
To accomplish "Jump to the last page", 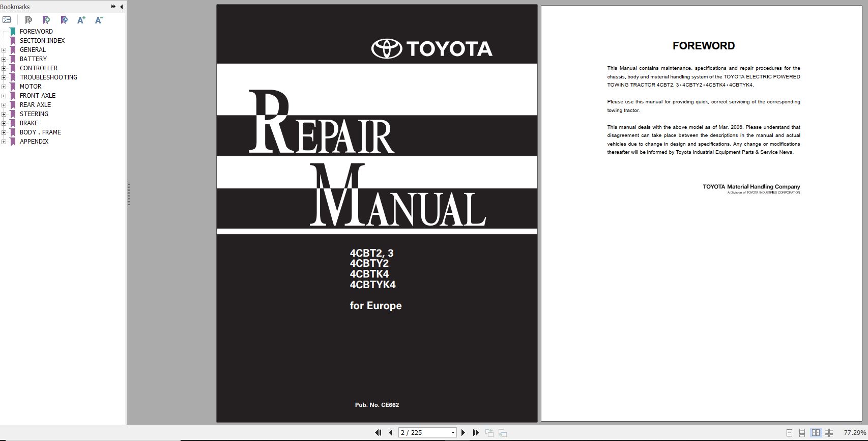I will coord(476,432).
